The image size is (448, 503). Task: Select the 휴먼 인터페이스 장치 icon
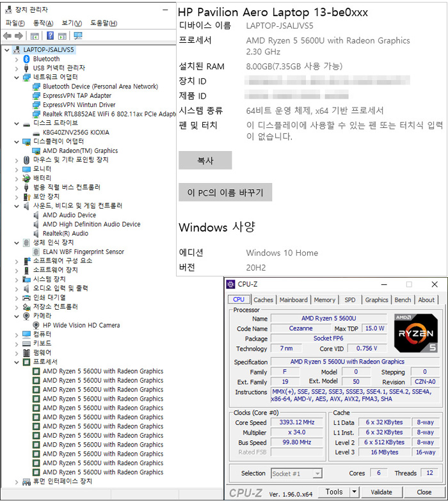pos(27,481)
